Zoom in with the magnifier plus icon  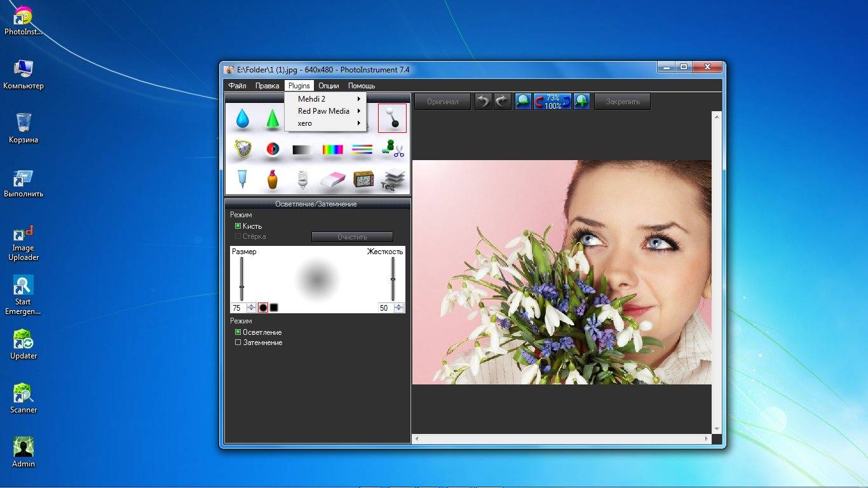pos(581,101)
